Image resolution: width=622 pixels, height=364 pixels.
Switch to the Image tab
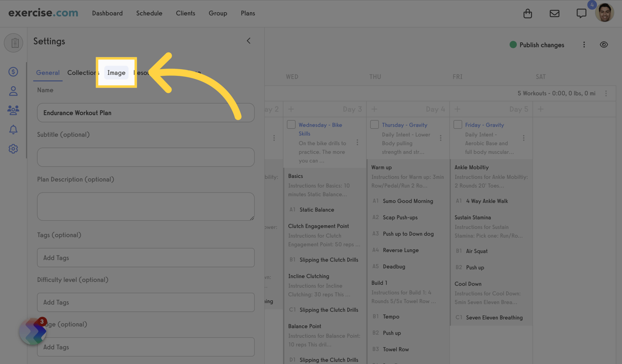116,73
